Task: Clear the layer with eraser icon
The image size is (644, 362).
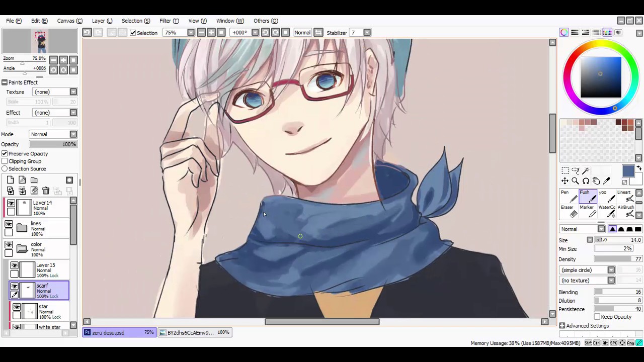Action: click(x=34, y=191)
